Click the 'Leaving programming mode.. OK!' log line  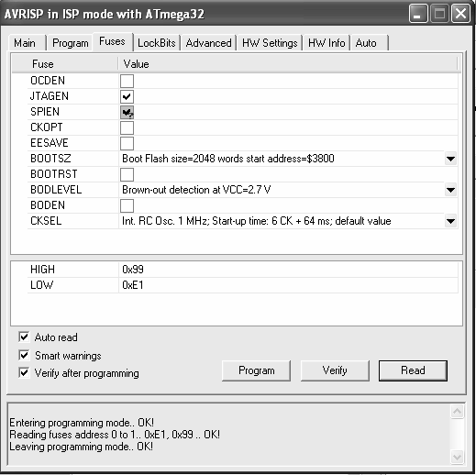click(81, 447)
